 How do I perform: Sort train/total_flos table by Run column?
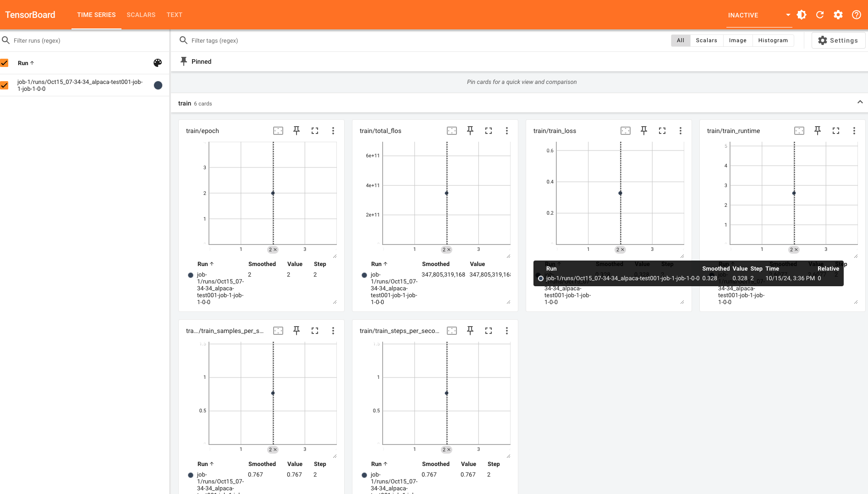pos(379,264)
